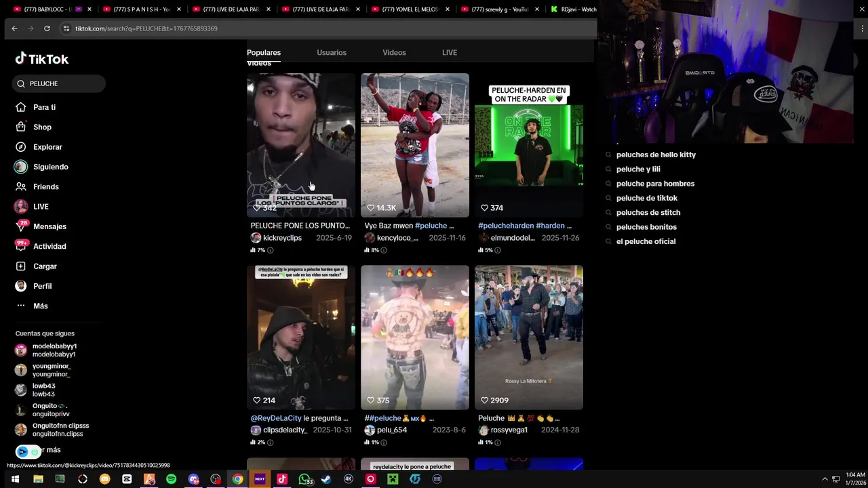This screenshot has height=488, width=868.
Task: Open Steam on the taskbar
Action: coord(326,479)
